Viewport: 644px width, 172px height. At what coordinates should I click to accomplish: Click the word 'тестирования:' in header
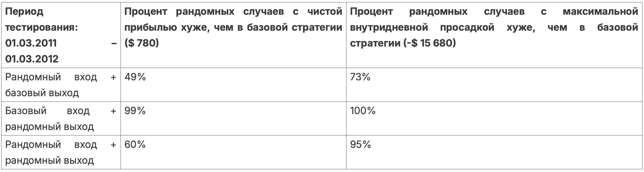point(42,28)
